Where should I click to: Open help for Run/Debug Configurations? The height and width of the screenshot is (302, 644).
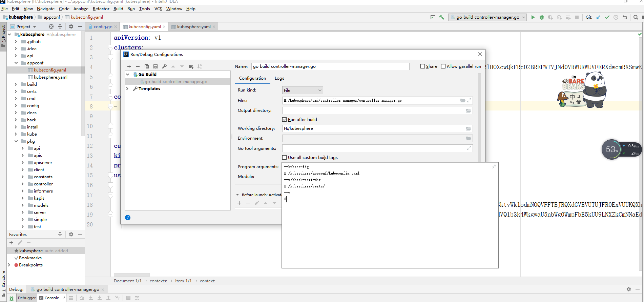[x=128, y=218]
